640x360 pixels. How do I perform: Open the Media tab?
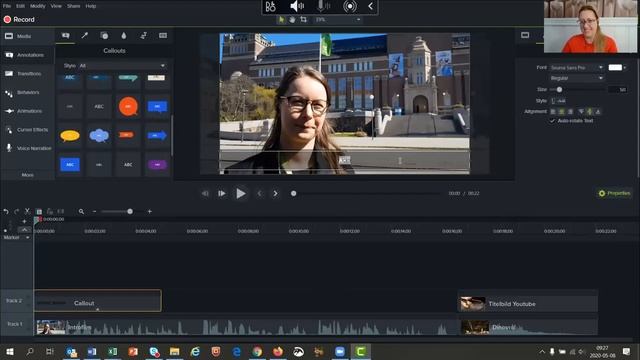27,36
